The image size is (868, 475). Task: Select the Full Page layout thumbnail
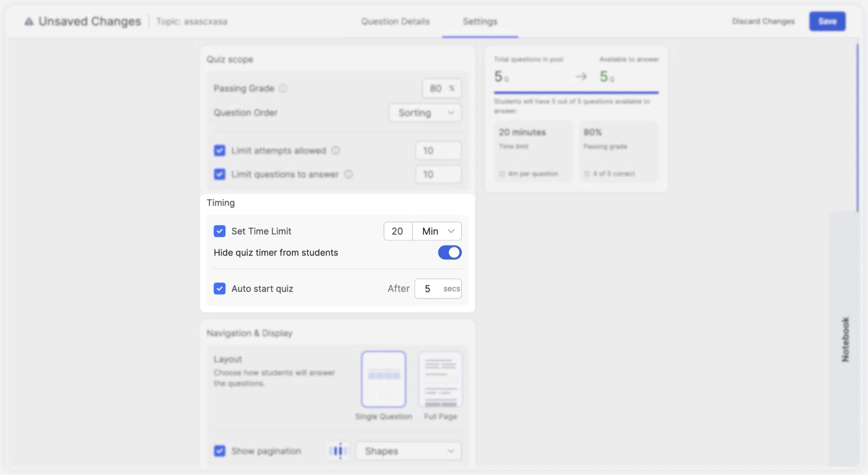coord(440,379)
